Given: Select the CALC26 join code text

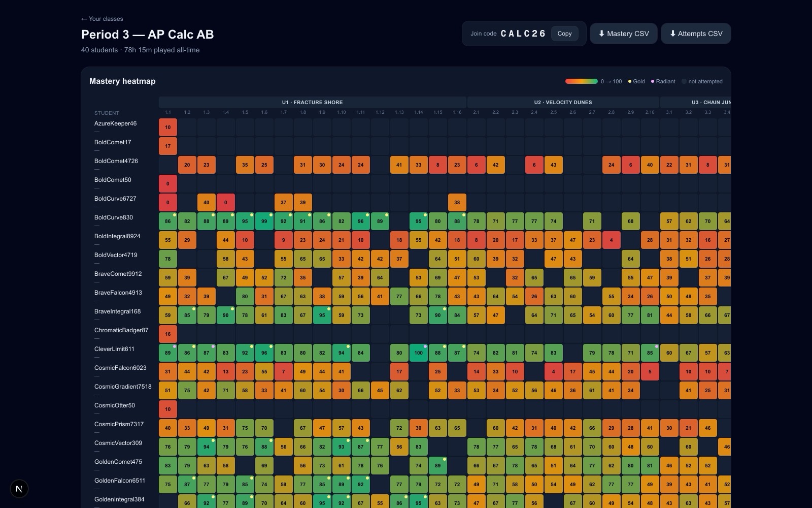Looking at the screenshot, I should click(523, 34).
